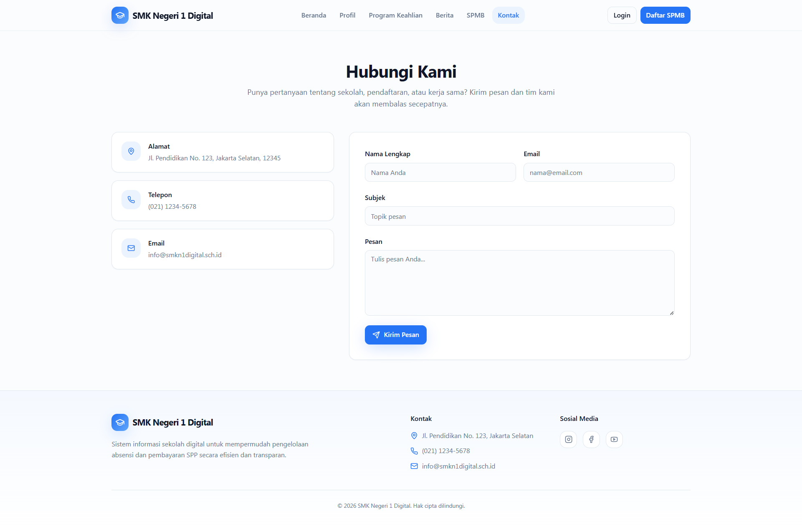Focus the Nama Lengkap input field
Screen dimensions: 802x532
[440, 172]
